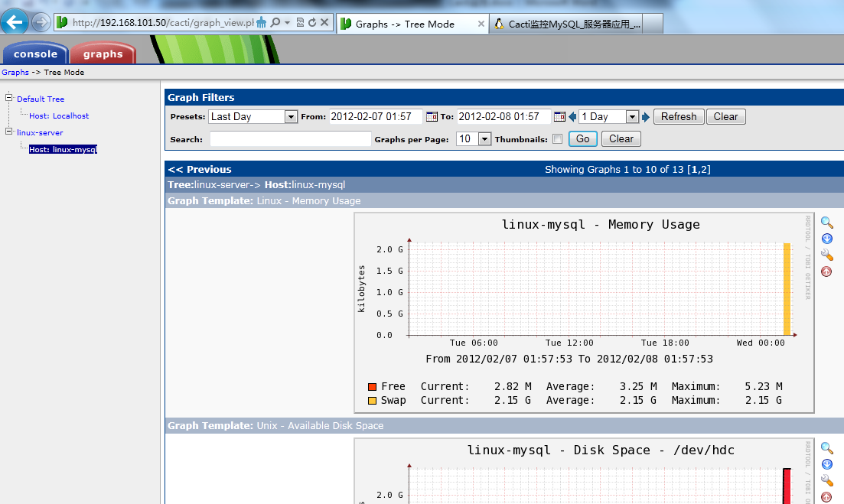Image resolution: width=844 pixels, height=504 pixels.
Task: Open the Presets Last Day dropdown
Action: click(291, 117)
